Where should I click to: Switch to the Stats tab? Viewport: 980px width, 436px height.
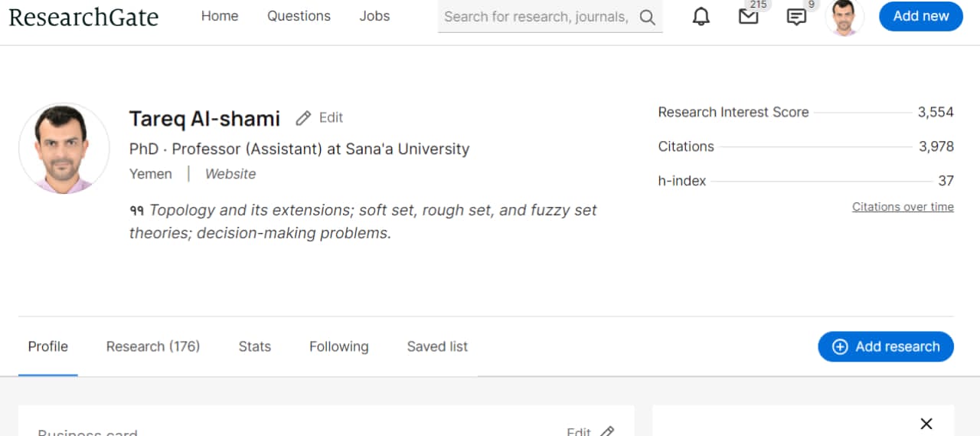(255, 346)
